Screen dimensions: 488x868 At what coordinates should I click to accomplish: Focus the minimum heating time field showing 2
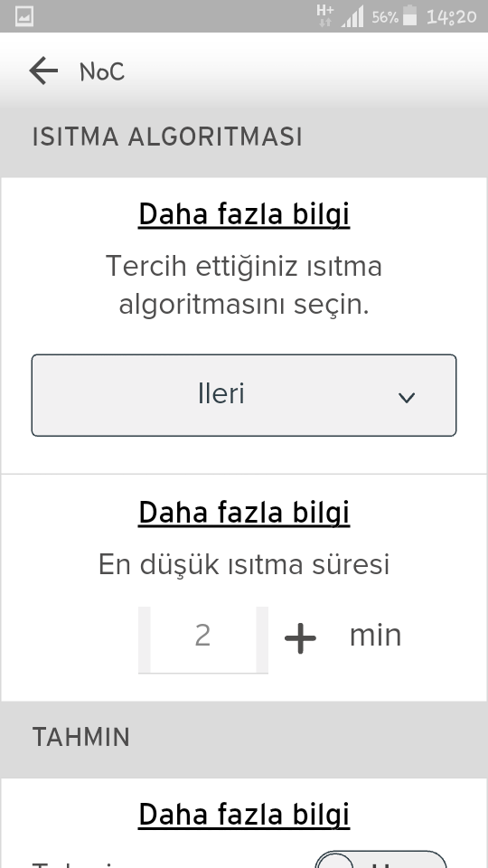point(203,639)
